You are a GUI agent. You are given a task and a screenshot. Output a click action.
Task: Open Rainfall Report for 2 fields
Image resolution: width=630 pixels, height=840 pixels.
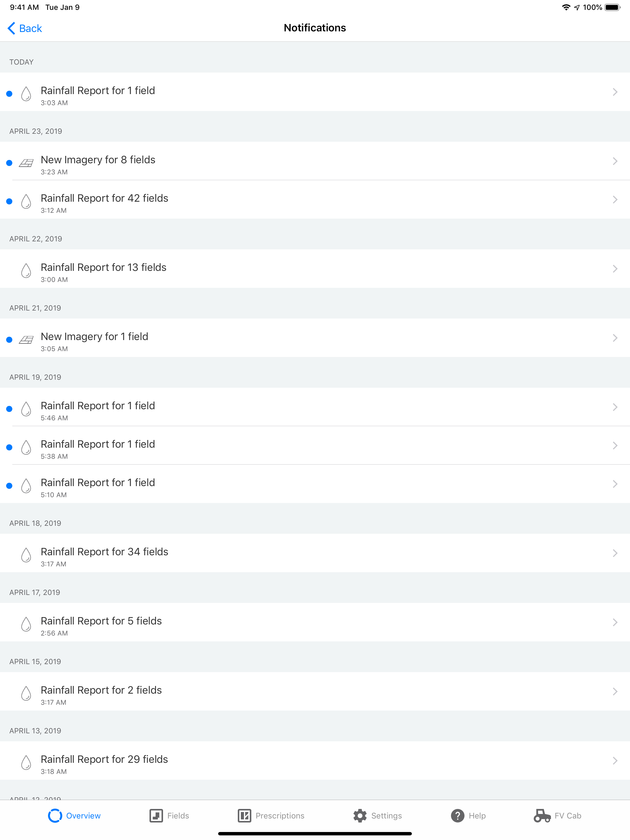101,690
